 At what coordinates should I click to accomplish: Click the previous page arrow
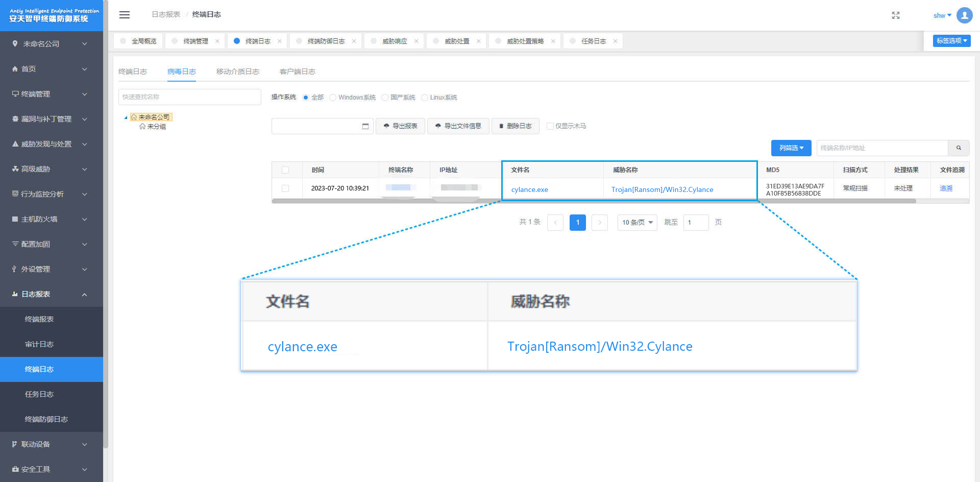tap(555, 223)
